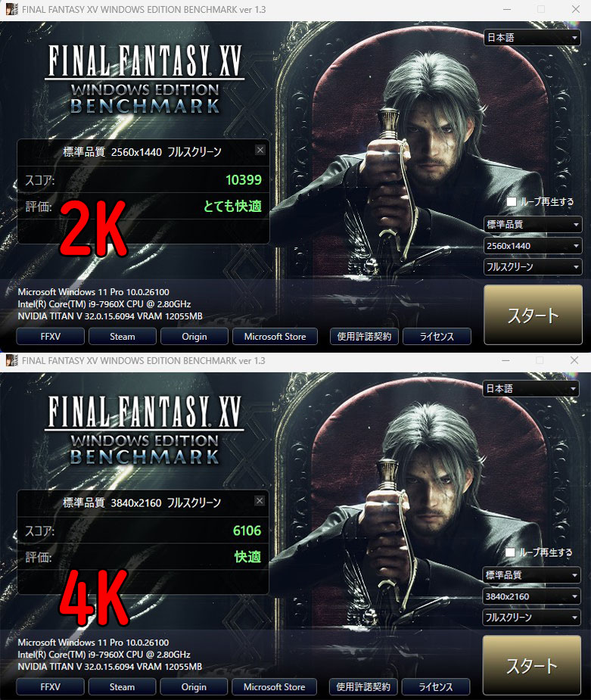Click the app icon in the top window title bar
This screenshot has height=700, width=591.
[11, 9]
